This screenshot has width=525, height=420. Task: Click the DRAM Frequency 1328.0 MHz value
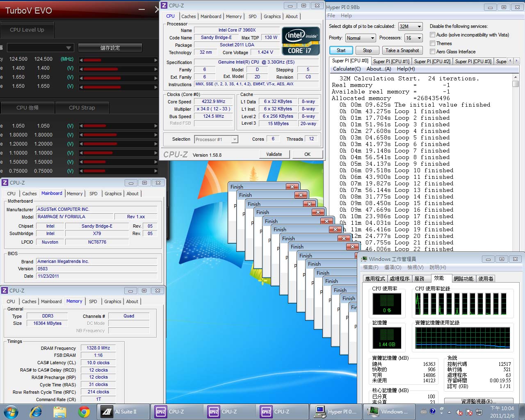[98, 348]
